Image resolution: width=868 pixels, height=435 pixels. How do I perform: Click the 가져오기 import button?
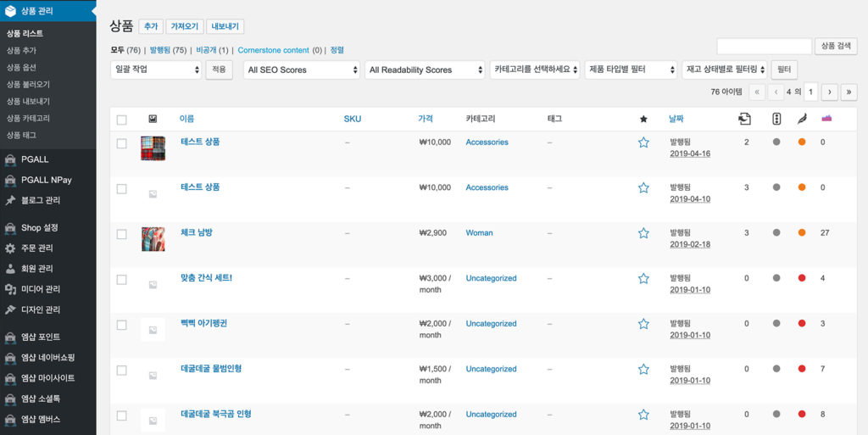point(184,27)
